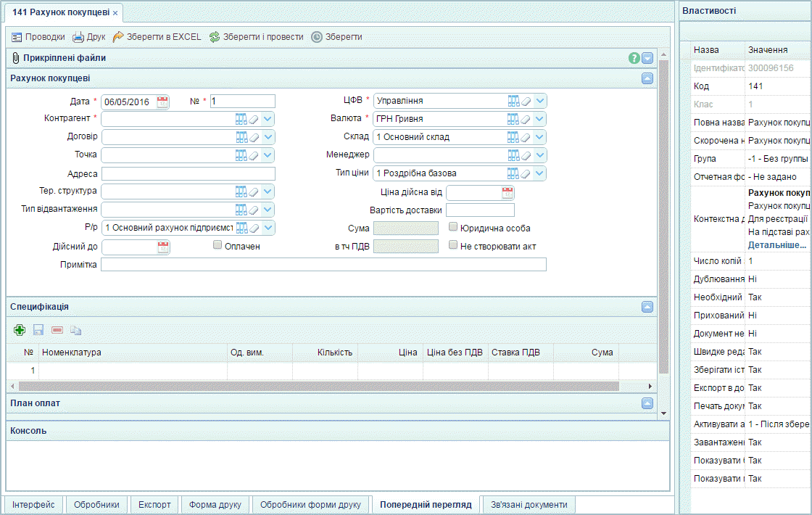Open the Договір dropdown arrow

tap(268, 137)
